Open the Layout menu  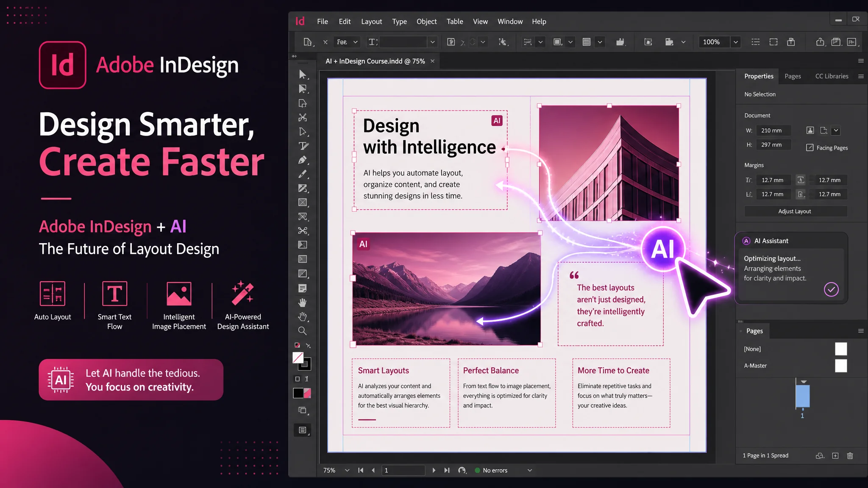[371, 22]
